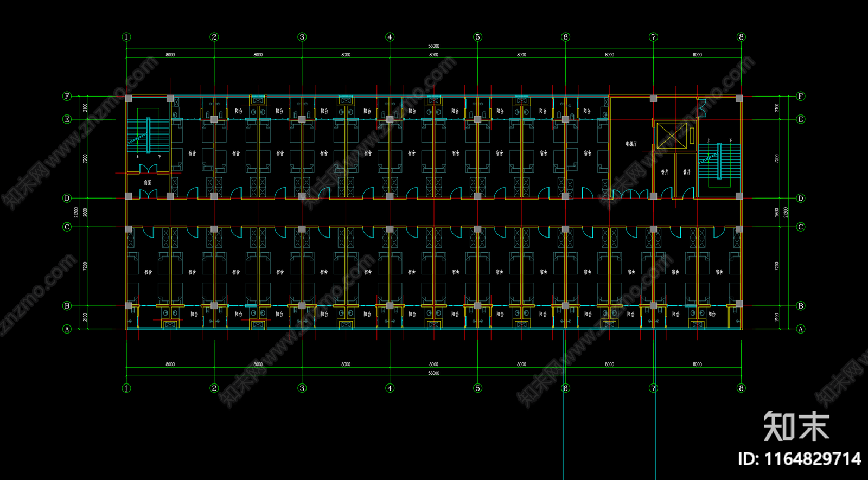868x480 pixels.
Task: Click the ID: 1164829714 text
Action: point(800,459)
